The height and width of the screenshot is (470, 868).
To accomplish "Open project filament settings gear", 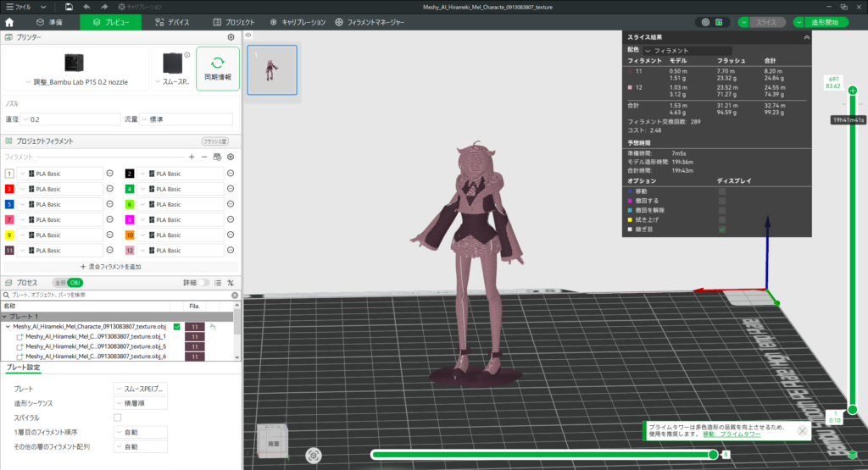I will 231,157.
